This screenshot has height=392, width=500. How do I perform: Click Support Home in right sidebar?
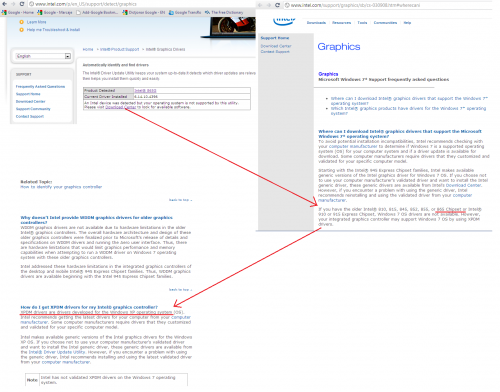[275, 38]
